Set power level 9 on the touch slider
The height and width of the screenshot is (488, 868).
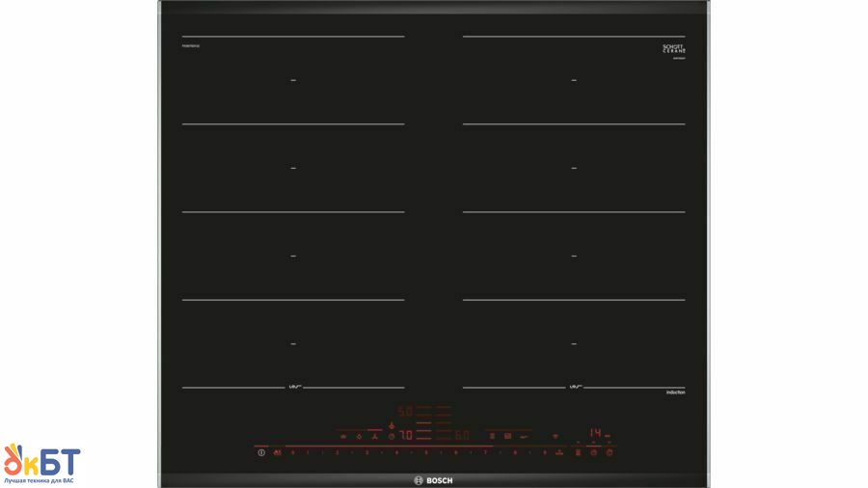[x=545, y=452]
